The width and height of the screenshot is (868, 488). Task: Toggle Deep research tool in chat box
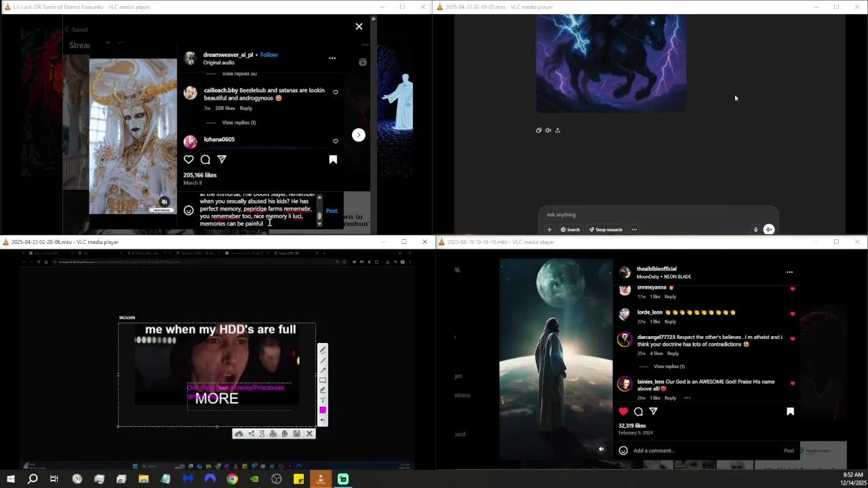pyautogui.click(x=606, y=230)
